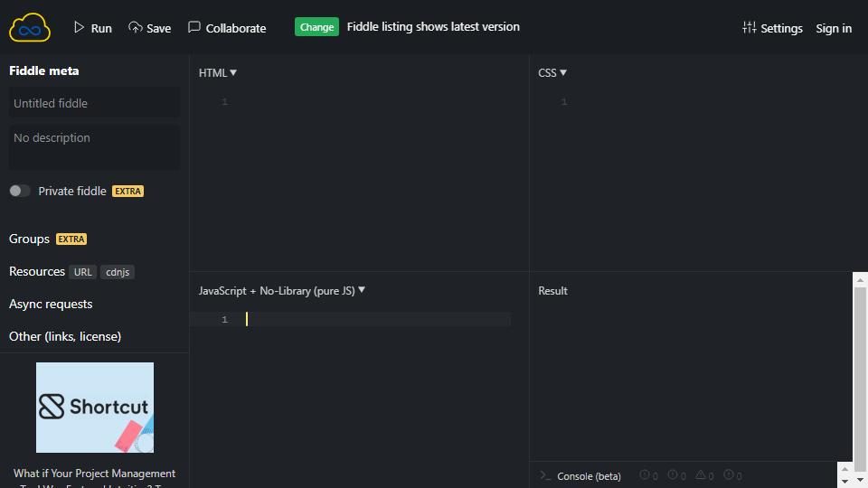Viewport: 868px width, 488px height.
Task: Click the Sign in link
Action: tap(834, 28)
